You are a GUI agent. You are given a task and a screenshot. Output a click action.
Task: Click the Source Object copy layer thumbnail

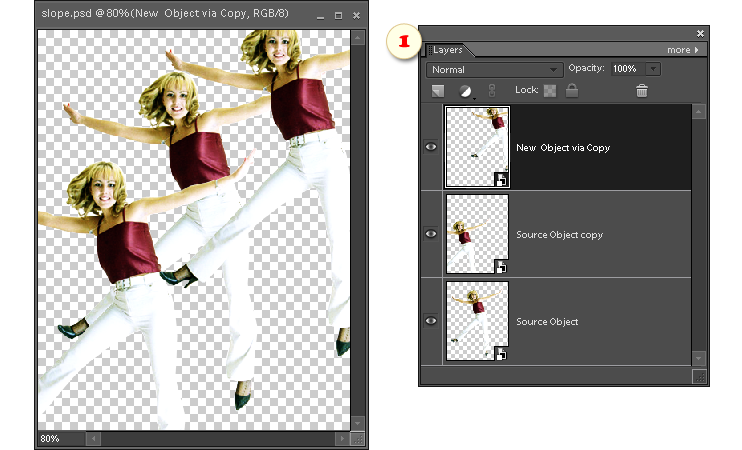[477, 234]
